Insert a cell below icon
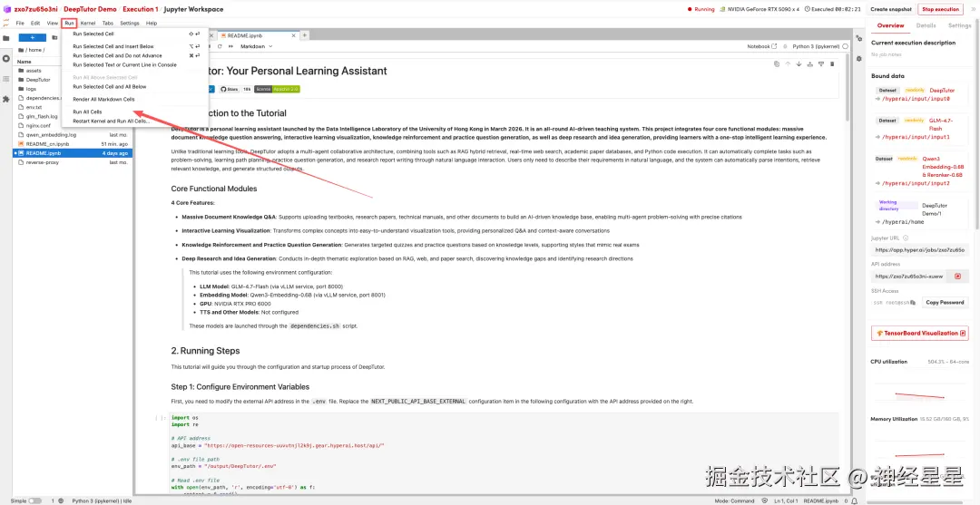 [821, 63]
